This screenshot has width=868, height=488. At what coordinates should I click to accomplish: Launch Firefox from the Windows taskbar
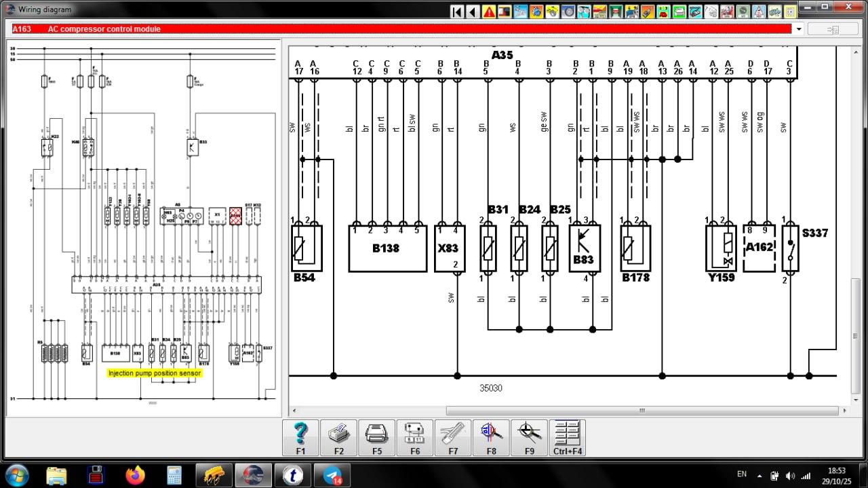(x=136, y=474)
